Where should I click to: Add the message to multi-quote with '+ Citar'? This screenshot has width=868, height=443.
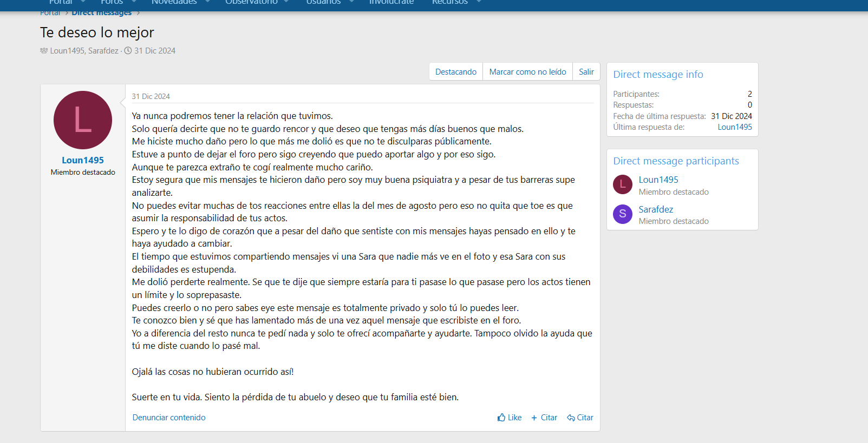tap(544, 418)
